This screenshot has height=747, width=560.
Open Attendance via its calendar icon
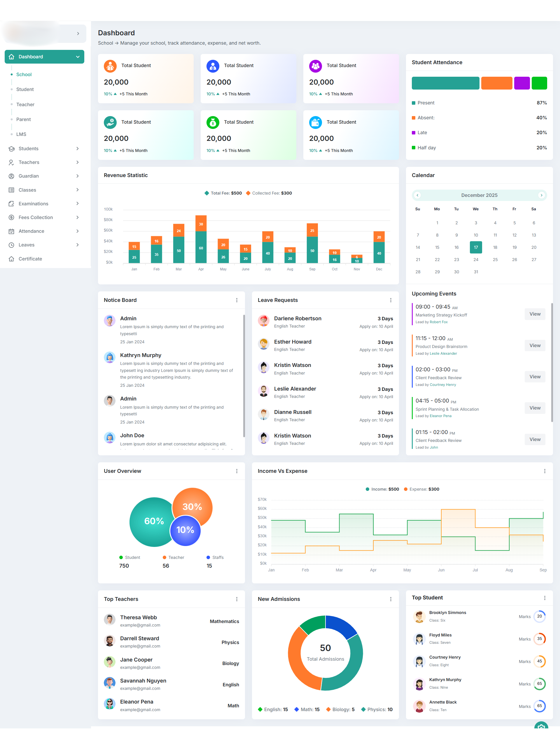11,231
